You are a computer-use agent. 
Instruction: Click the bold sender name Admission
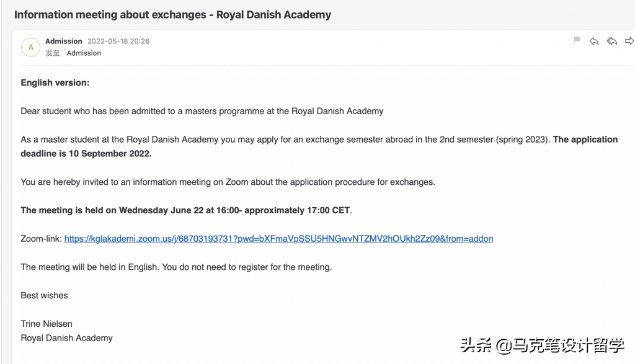(64, 42)
